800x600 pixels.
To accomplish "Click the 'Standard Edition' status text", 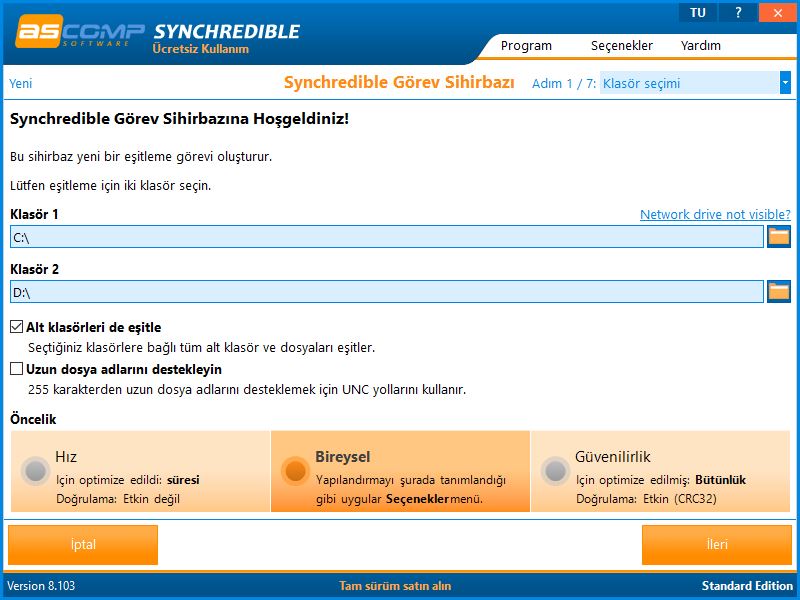I will [x=747, y=586].
